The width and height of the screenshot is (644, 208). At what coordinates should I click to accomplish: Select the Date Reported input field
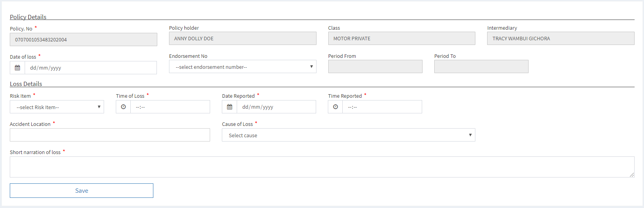click(x=276, y=107)
